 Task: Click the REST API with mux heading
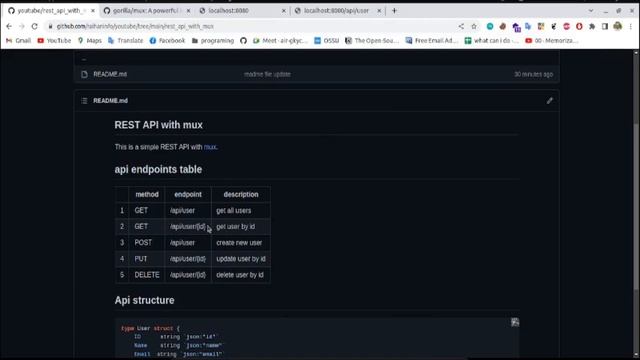pyautogui.click(x=158, y=125)
